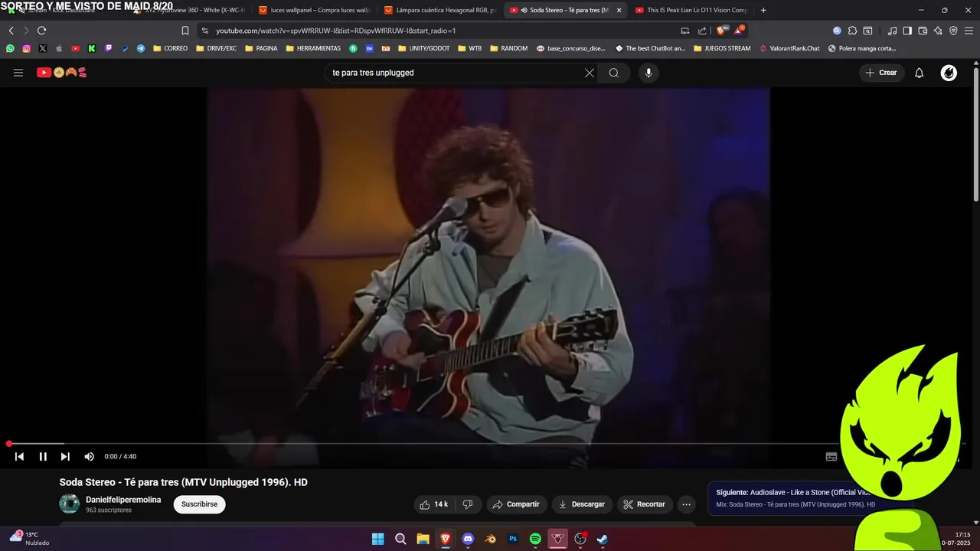Close the Soda Stereo tab
980x551 pixels.
pyautogui.click(x=619, y=10)
